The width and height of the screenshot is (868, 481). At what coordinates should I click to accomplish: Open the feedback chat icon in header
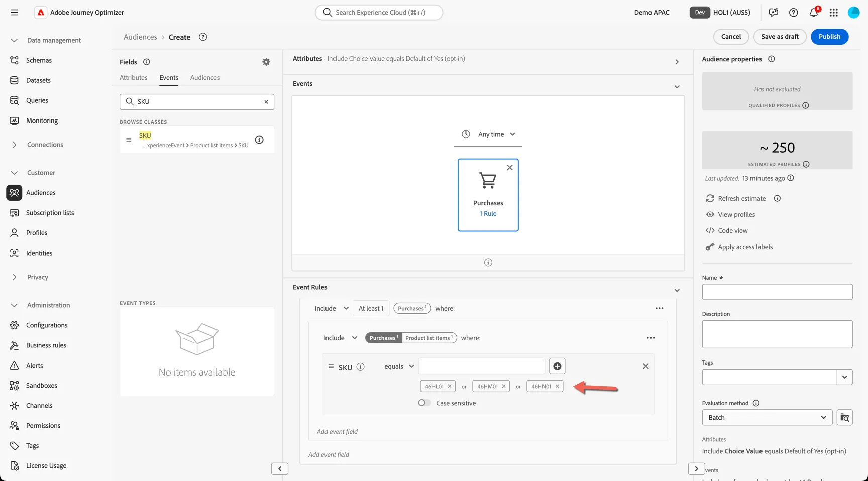pyautogui.click(x=774, y=13)
